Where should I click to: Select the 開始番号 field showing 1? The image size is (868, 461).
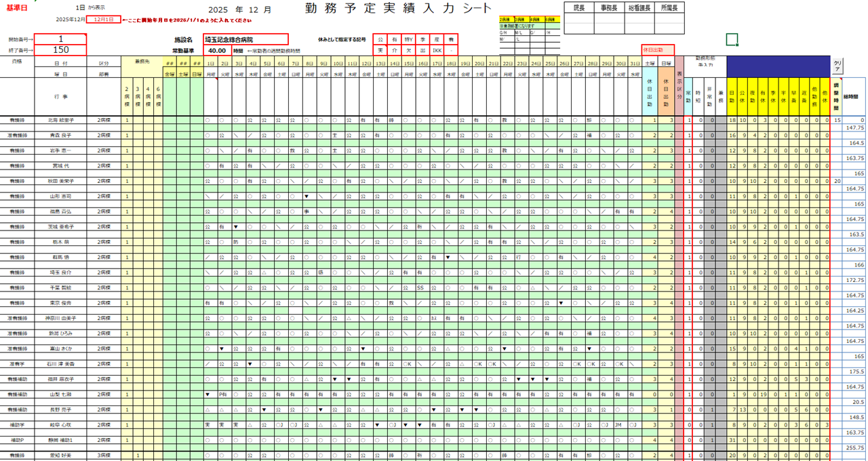click(60, 39)
